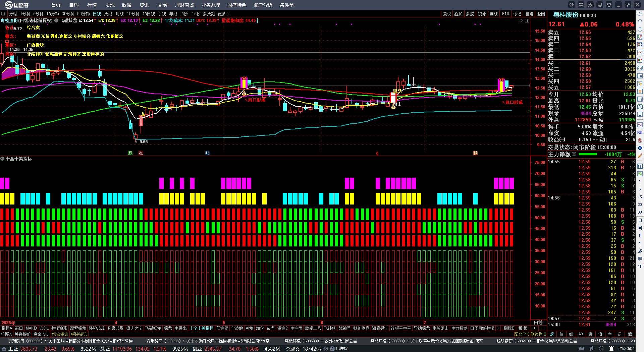The image size is (644, 352).
Task: Open the line trend chart sidebar icon
Action: point(640,53)
